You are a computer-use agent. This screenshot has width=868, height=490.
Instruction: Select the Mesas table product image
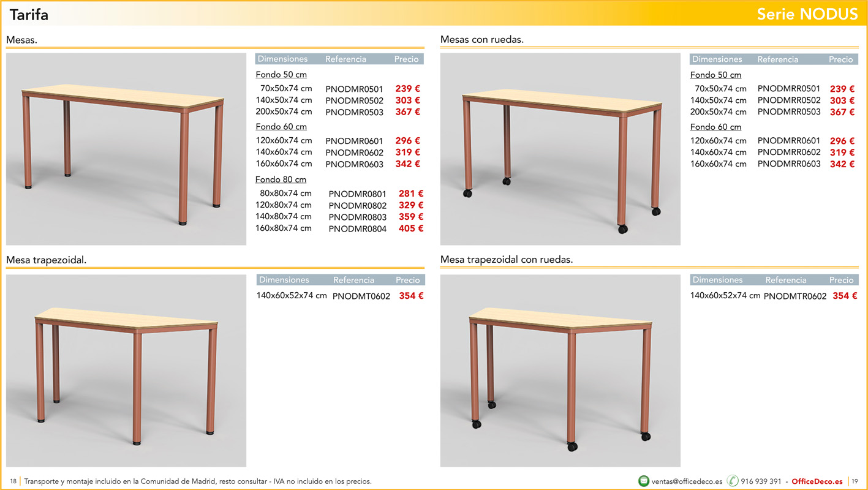tap(126, 149)
